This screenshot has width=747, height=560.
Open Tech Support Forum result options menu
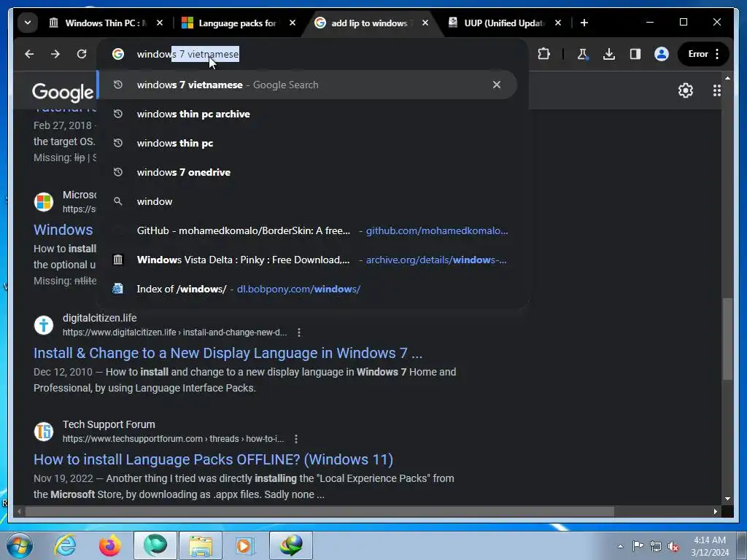click(x=296, y=438)
